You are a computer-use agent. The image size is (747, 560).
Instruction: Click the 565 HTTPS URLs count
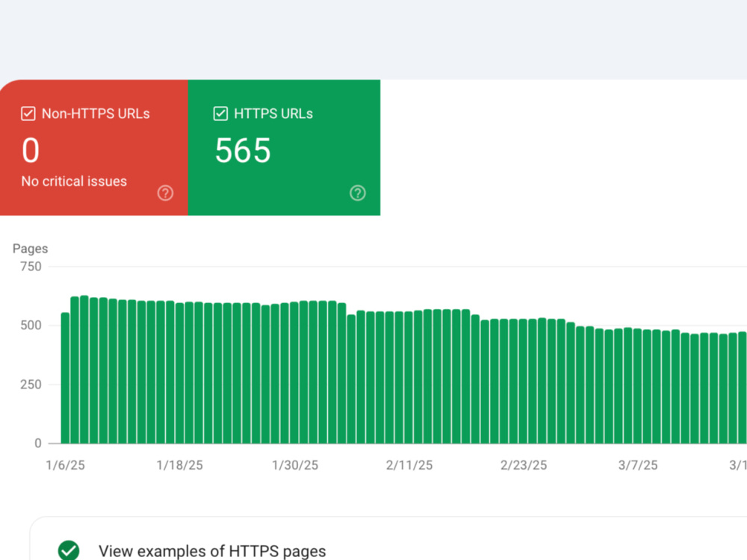pos(243,151)
